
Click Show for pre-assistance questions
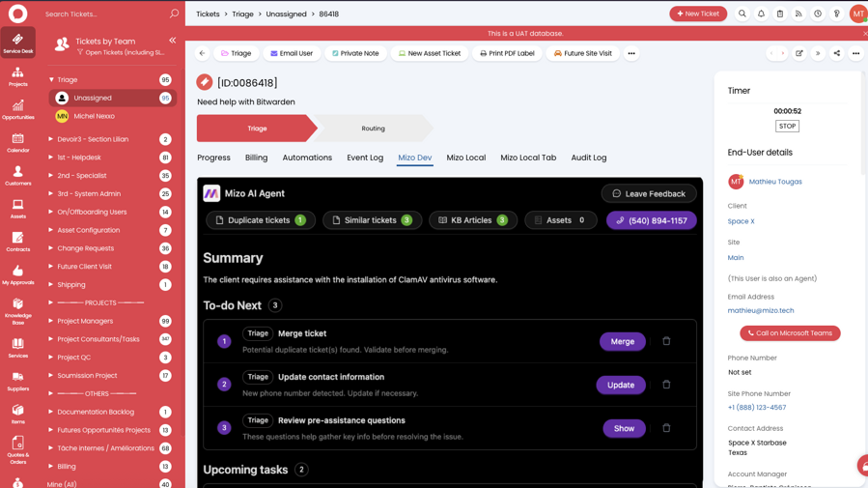(624, 428)
